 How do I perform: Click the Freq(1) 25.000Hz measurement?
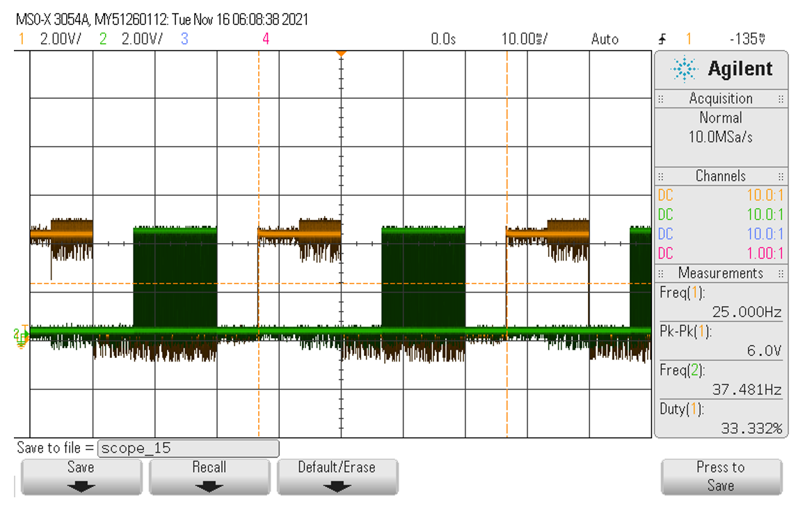coord(721,302)
